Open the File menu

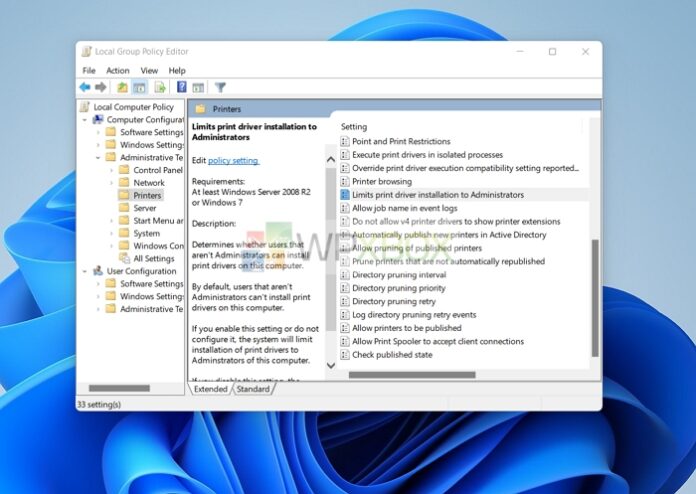click(x=89, y=71)
